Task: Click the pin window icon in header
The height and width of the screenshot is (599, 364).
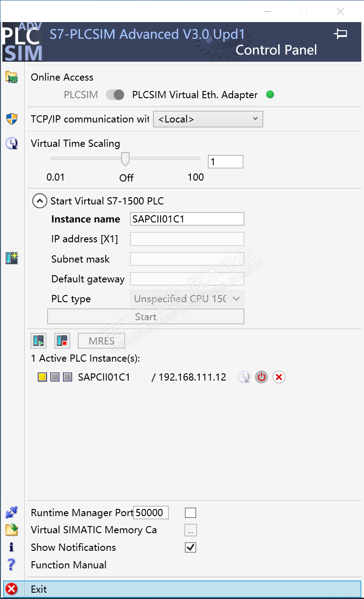Action: point(341,34)
